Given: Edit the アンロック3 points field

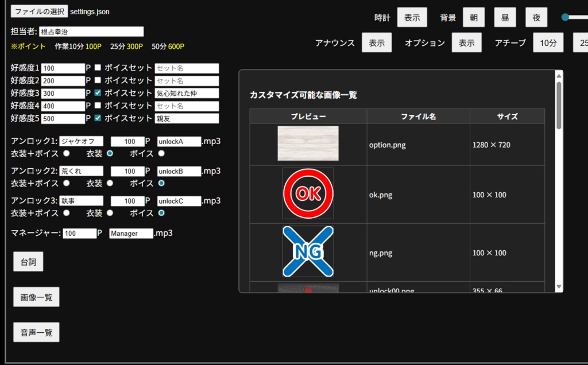Looking at the screenshot, I should 127,201.
